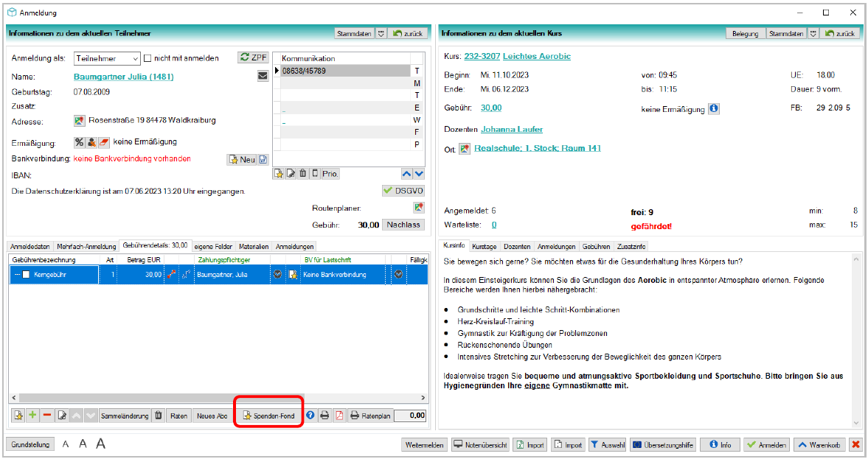Screen dimensions: 868x459
Task: Open the map icon beside the Rosenstraße address
Action: 79,120
